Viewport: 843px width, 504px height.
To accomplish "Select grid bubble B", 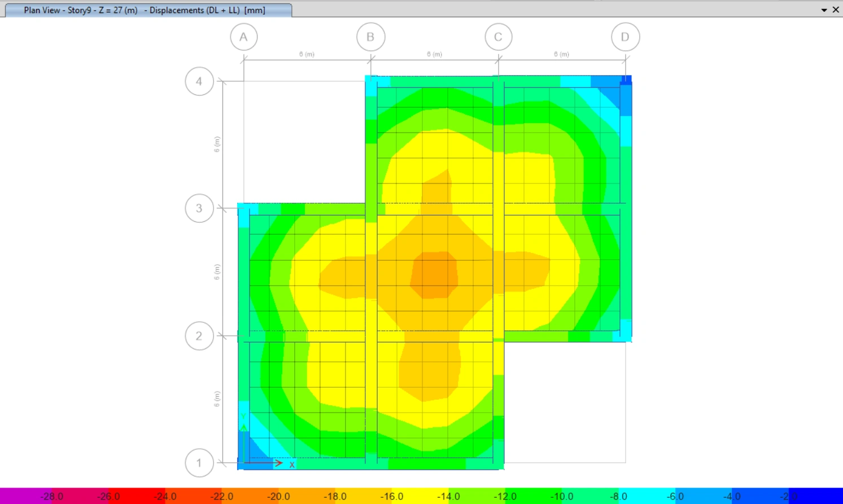I will pyautogui.click(x=370, y=37).
